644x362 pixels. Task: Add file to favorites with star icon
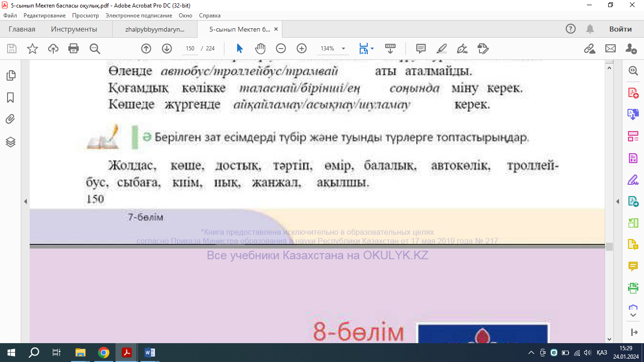(x=33, y=49)
